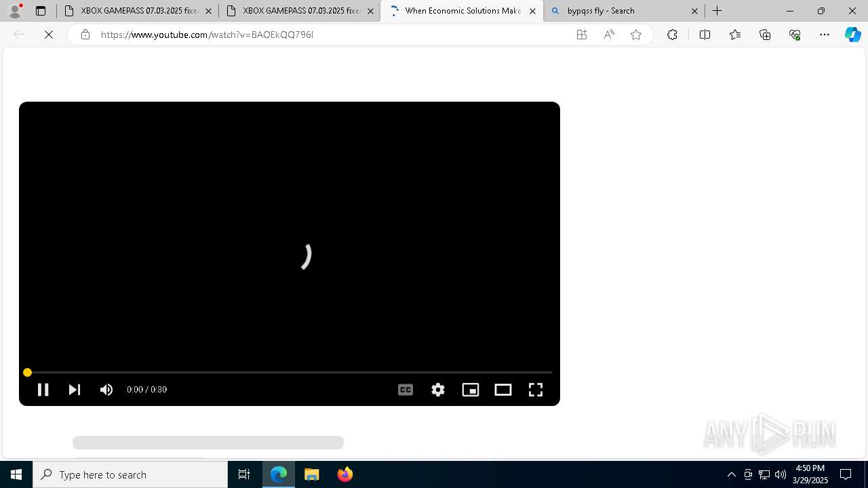
Task: Switch to bypqss fly - Search tab
Action: click(x=624, y=11)
